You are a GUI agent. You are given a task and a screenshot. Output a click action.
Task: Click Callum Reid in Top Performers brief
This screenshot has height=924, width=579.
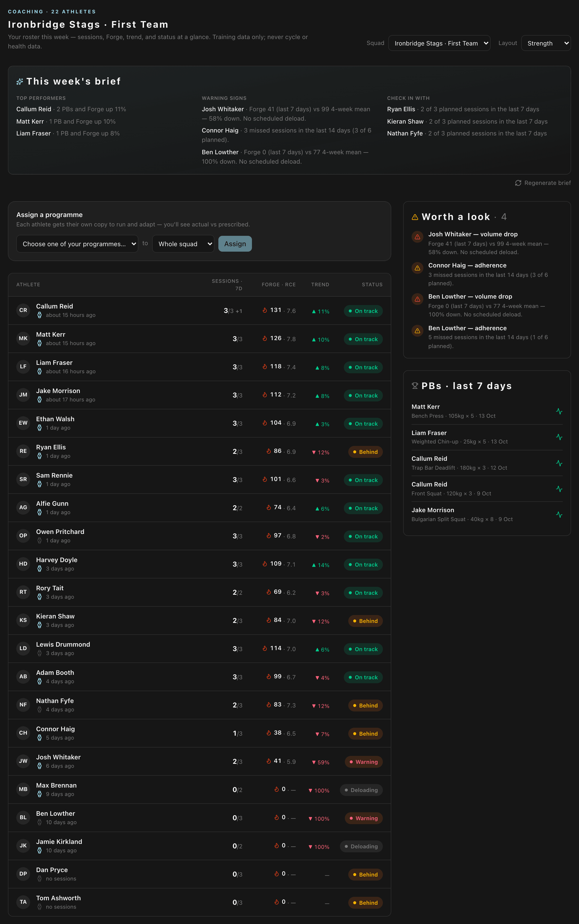34,109
